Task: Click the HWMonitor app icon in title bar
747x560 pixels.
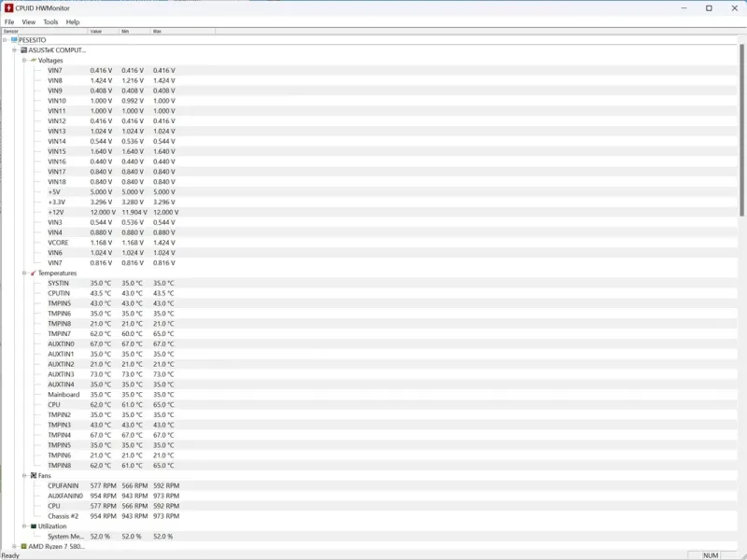Action: 8,8
